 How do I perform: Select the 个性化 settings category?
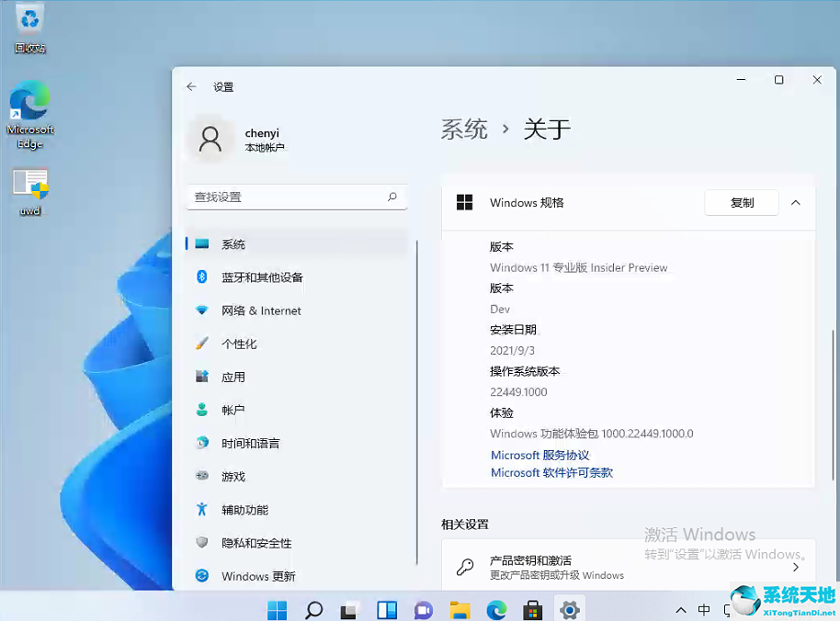241,344
